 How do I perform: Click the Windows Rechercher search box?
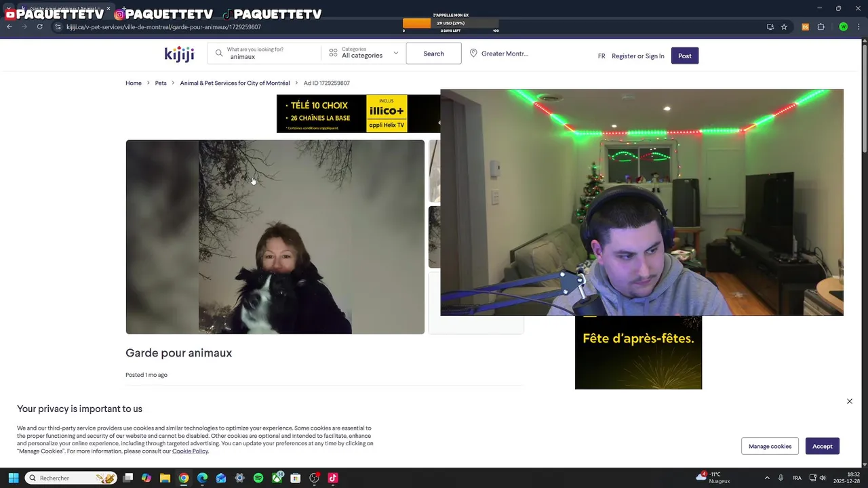[x=71, y=478]
